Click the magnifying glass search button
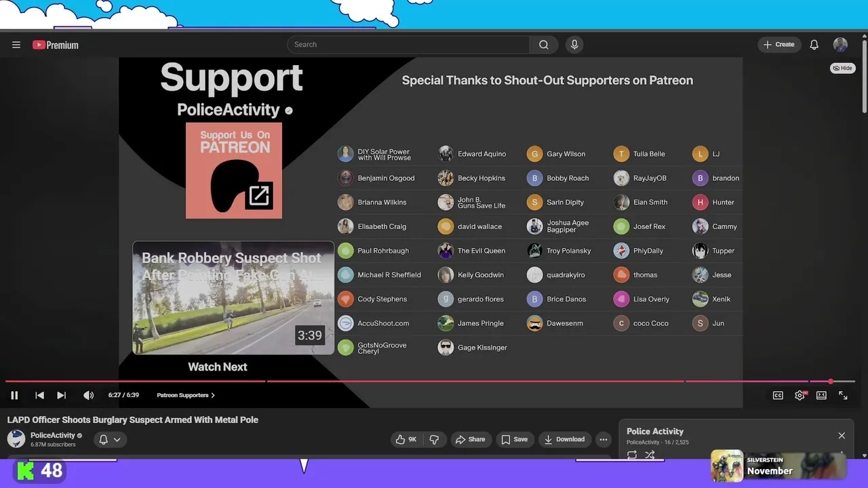Screen dimensions: 868x488 [x=544, y=45]
